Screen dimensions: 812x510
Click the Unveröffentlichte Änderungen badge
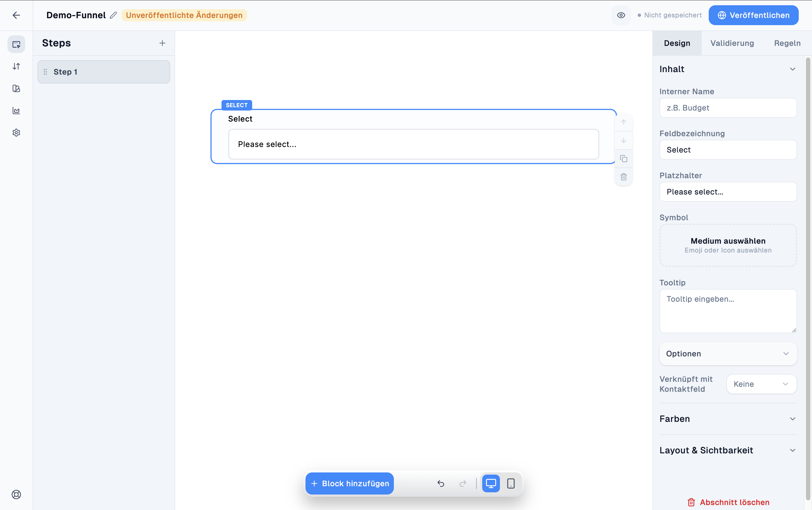(x=184, y=15)
